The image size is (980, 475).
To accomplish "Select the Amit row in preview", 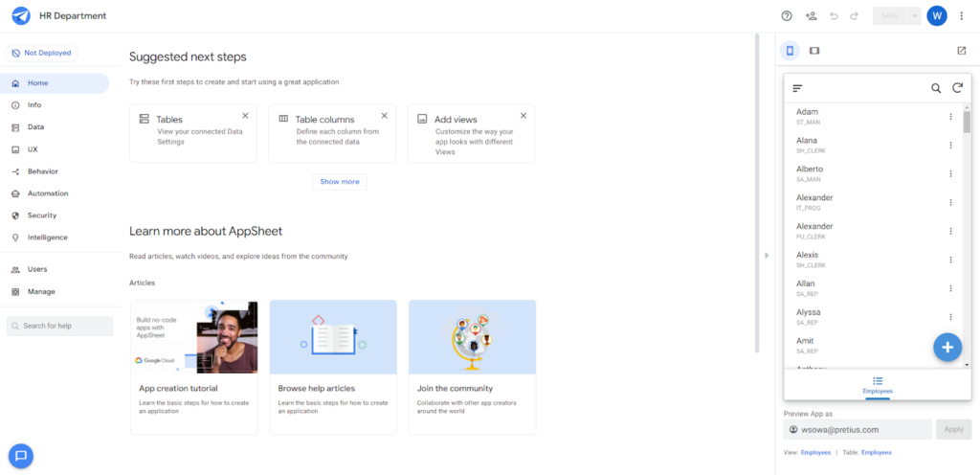I will [874, 346].
